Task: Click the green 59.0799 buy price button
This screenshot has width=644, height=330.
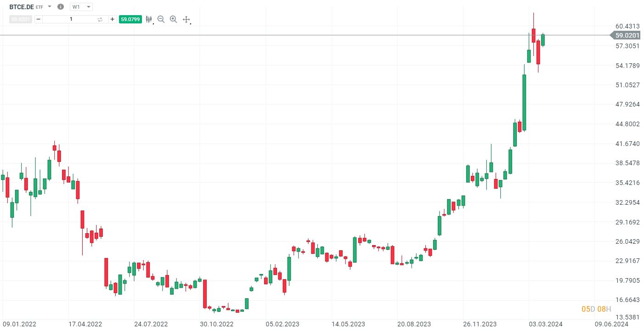Action: point(130,19)
